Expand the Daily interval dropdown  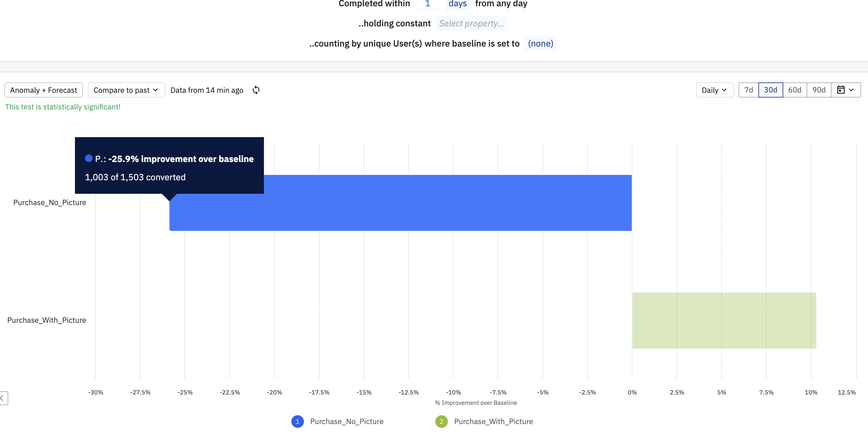pos(714,90)
